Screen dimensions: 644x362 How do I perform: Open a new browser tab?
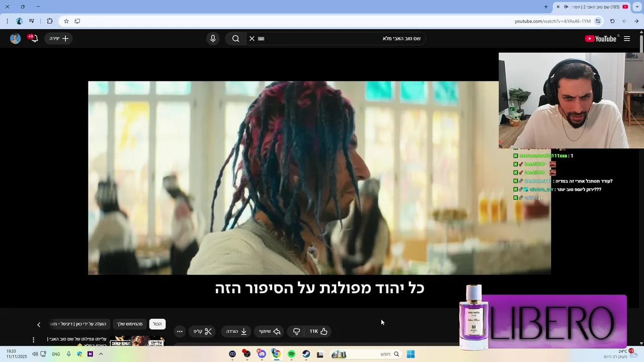pyautogui.click(x=546, y=7)
